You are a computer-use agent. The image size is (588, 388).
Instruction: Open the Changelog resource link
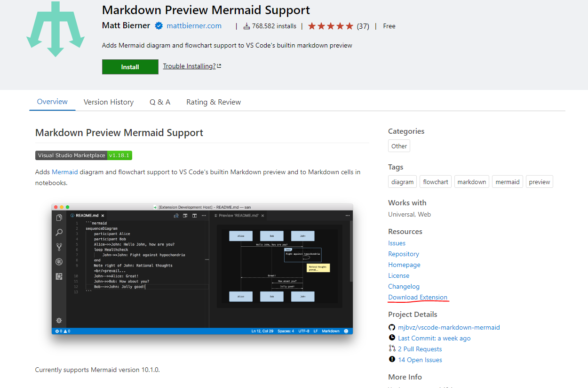coord(404,286)
